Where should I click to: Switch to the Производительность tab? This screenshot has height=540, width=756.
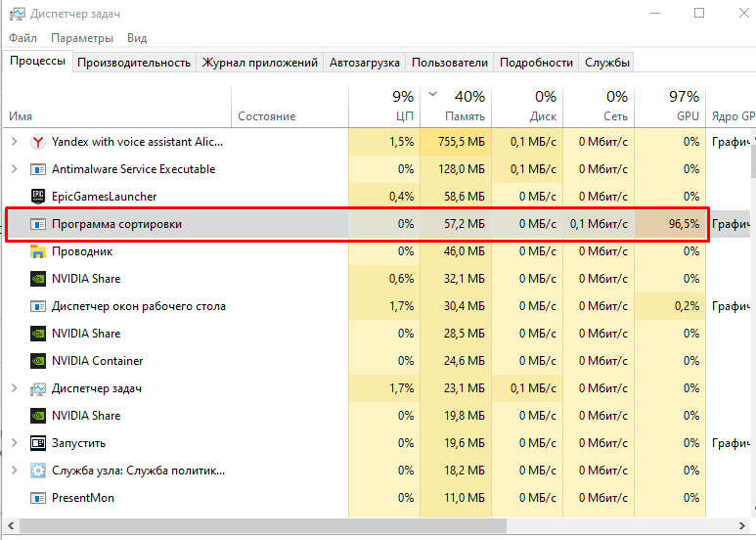point(134,63)
